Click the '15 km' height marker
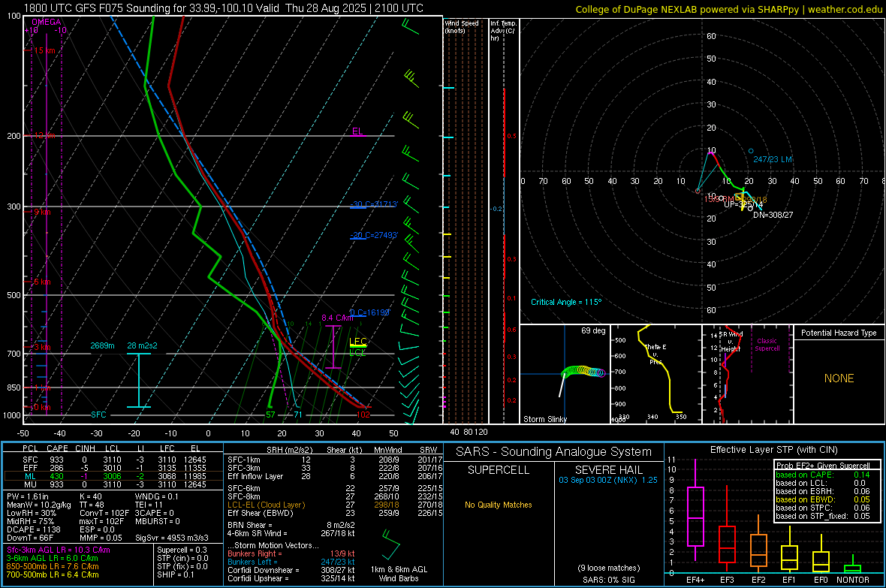Screen dimensions: 886x588 point(44,50)
